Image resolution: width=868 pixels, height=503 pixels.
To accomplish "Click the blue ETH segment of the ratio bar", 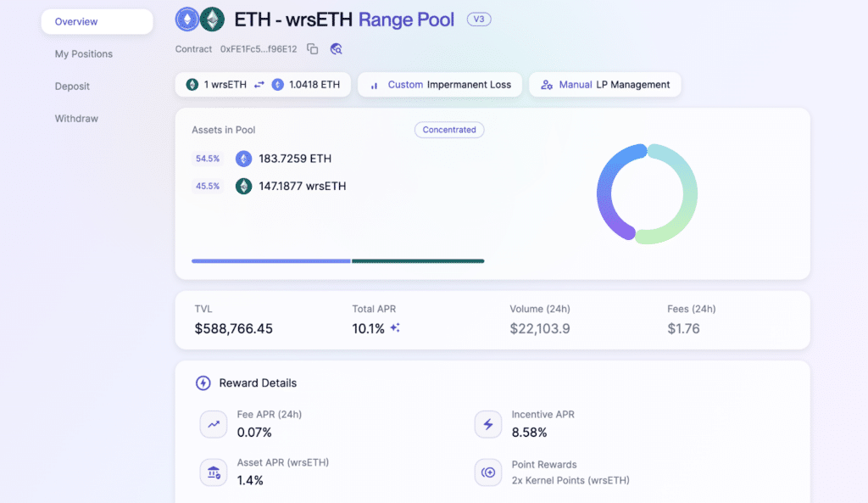I will tap(271, 261).
